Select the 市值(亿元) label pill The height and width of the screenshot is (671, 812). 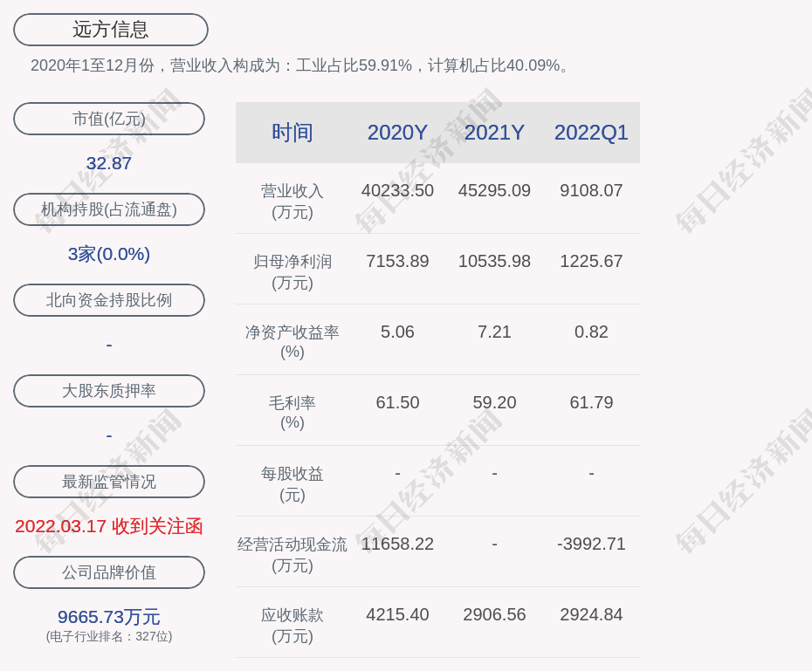coord(109,119)
